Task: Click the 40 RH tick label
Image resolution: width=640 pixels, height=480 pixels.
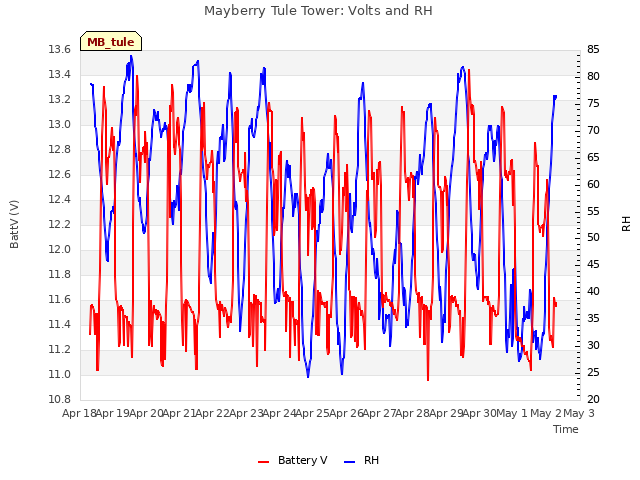Action: pyautogui.click(x=593, y=292)
